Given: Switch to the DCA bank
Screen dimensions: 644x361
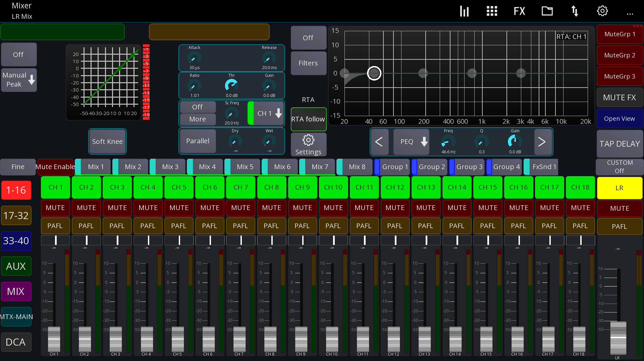Looking at the screenshot, I should (x=16, y=342).
